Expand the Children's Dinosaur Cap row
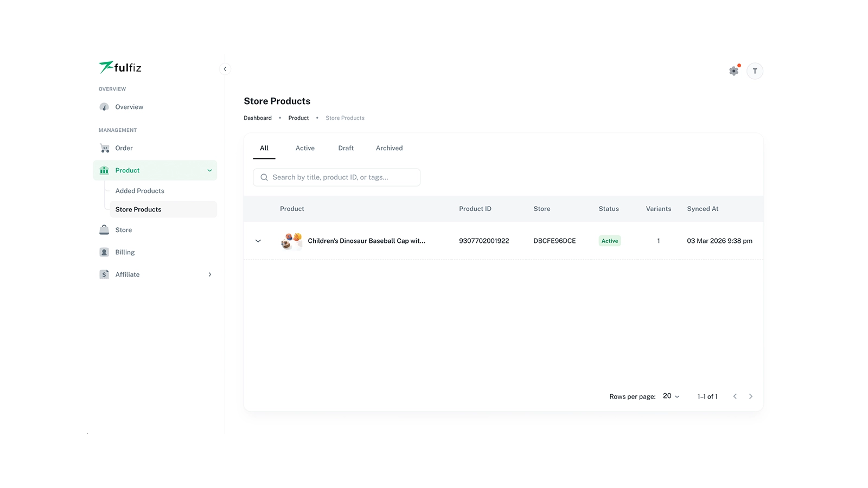Screen dimensions: 868x488 [258, 241]
